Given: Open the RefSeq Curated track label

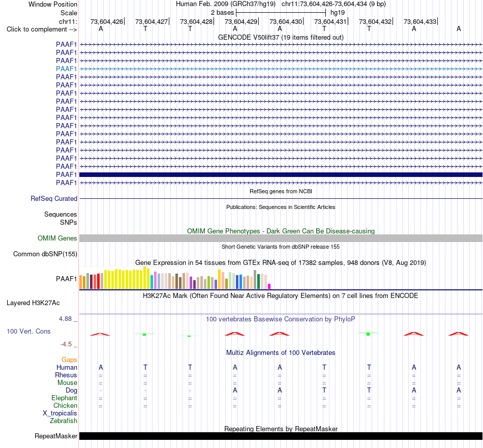Looking at the screenshot, I should 53,198.
